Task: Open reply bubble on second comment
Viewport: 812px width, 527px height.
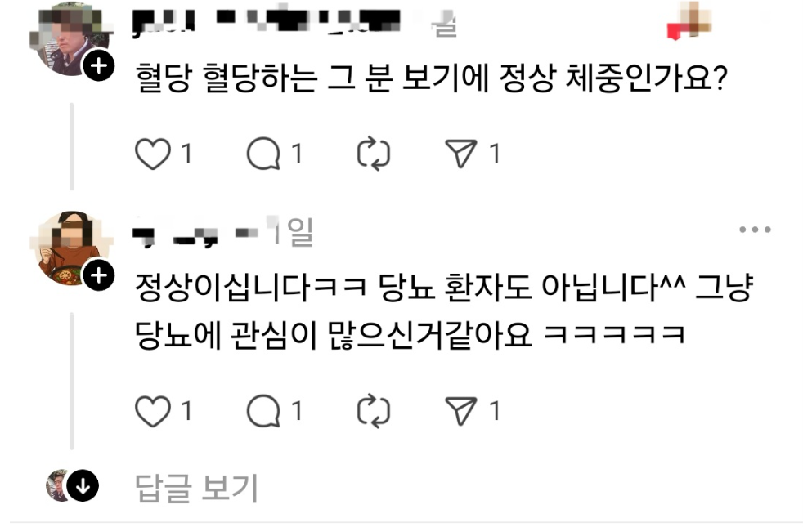Action: 263,412
